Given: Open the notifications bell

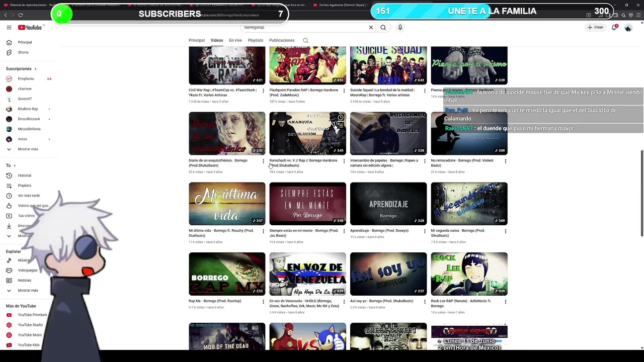Looking at the screenshot, I should click(x=614, y=28).
